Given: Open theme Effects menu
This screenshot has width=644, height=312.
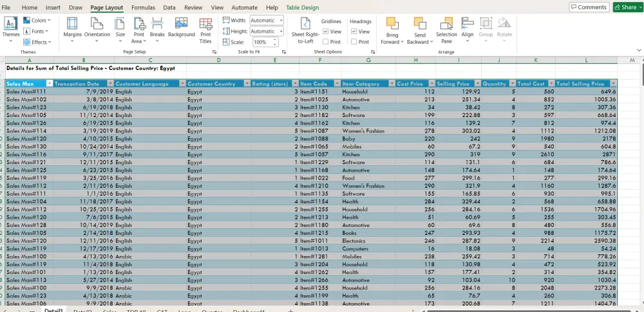Looking at the screenshot, I should tap(37, 42).
